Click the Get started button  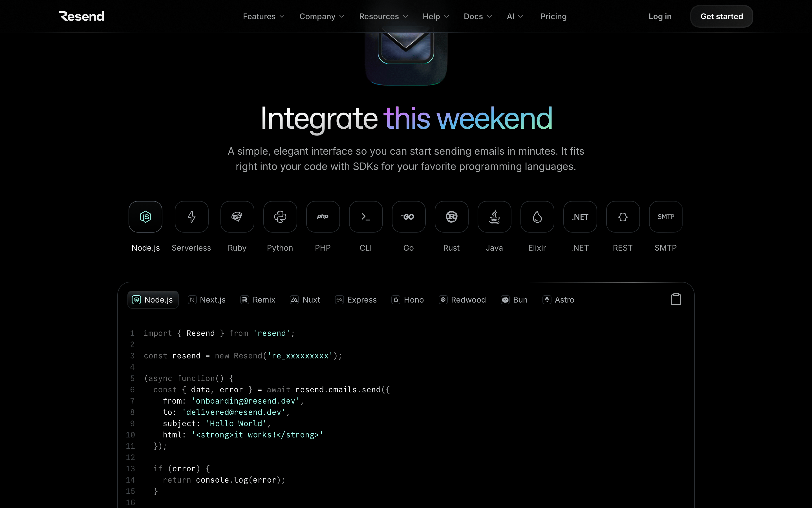pyautogui.click(x=721, y=16)
